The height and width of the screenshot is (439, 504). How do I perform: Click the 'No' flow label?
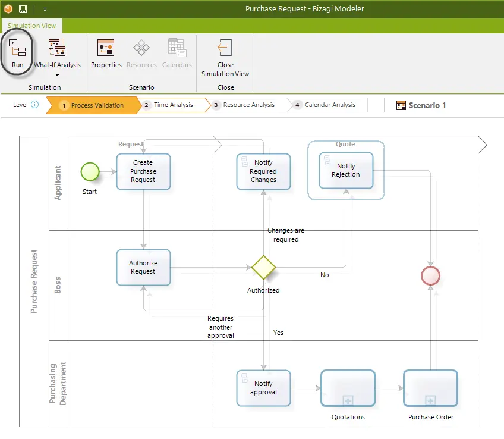(325, 275)
